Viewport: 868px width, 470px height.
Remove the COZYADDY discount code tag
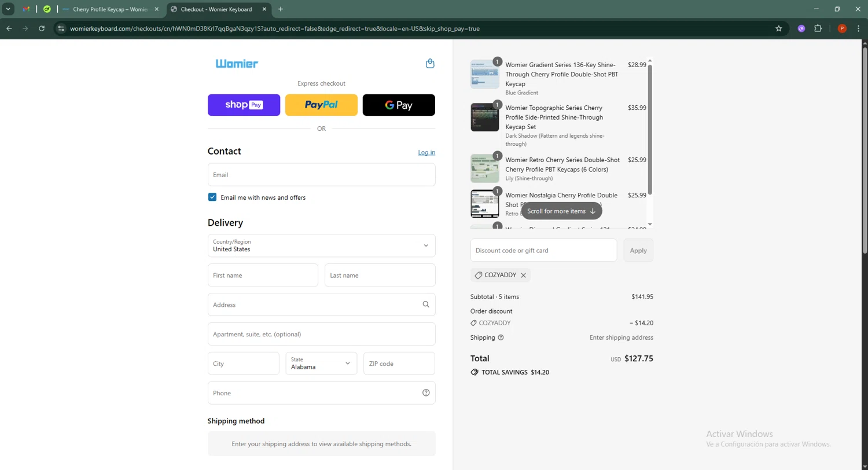[523, 276]
